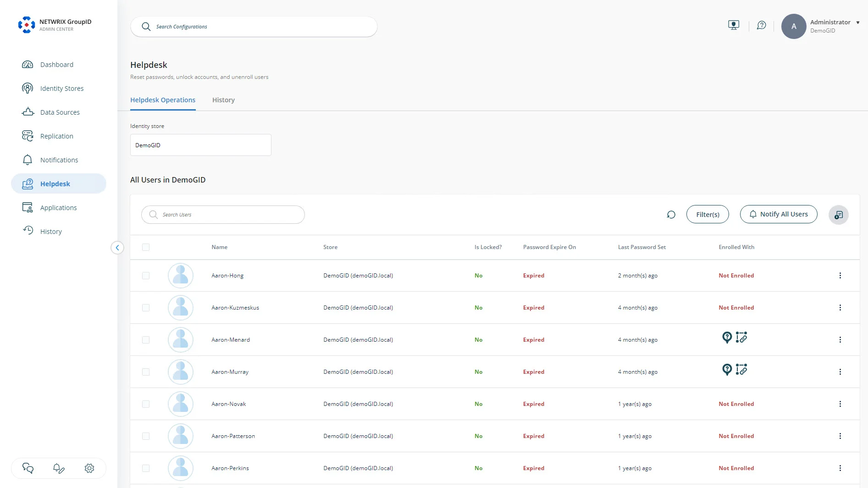Click the Name column header
This screenshot has height=488, width=868.
click(220, 247)
